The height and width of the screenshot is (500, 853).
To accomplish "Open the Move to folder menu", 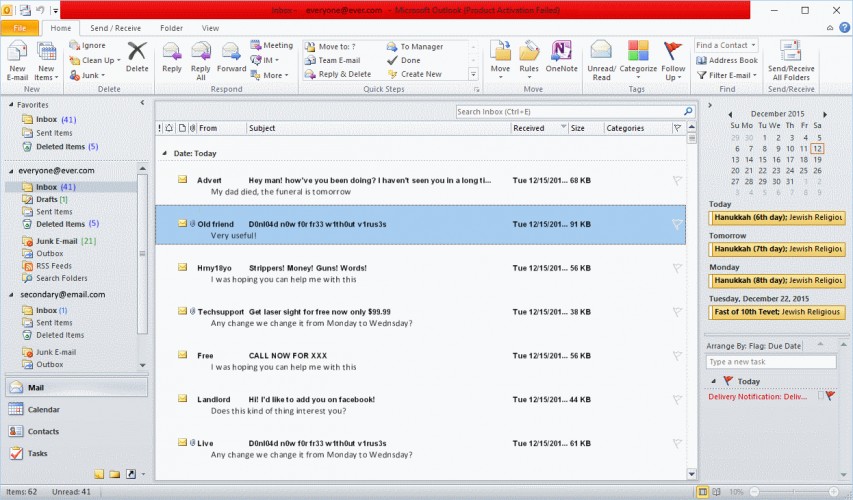I will tap(500, 60).
